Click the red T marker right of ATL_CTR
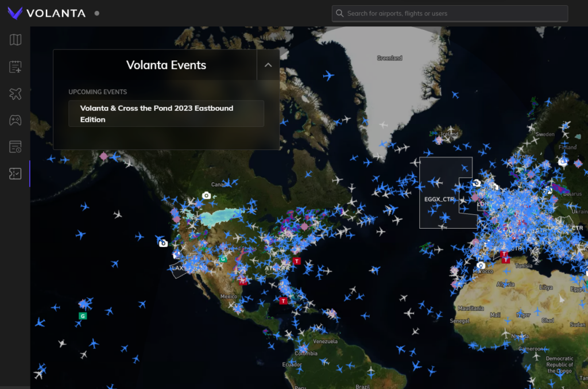 coord(297,261)
